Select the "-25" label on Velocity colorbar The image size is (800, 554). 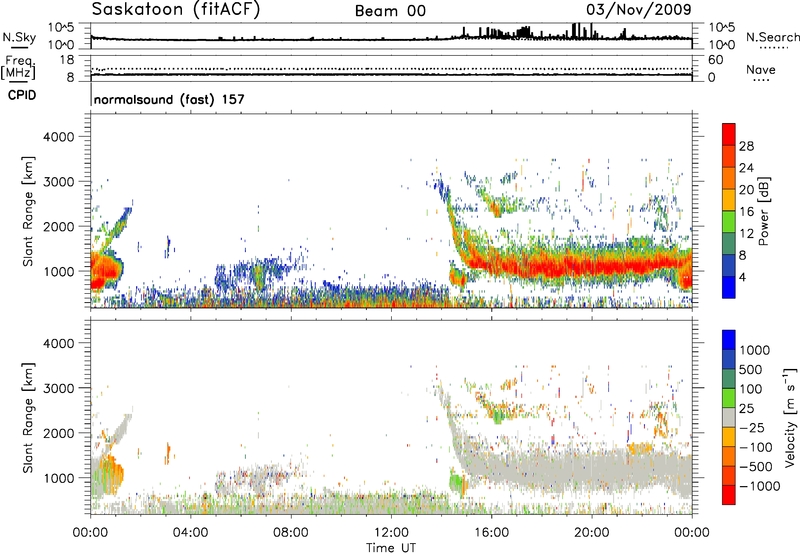point(752,427)
